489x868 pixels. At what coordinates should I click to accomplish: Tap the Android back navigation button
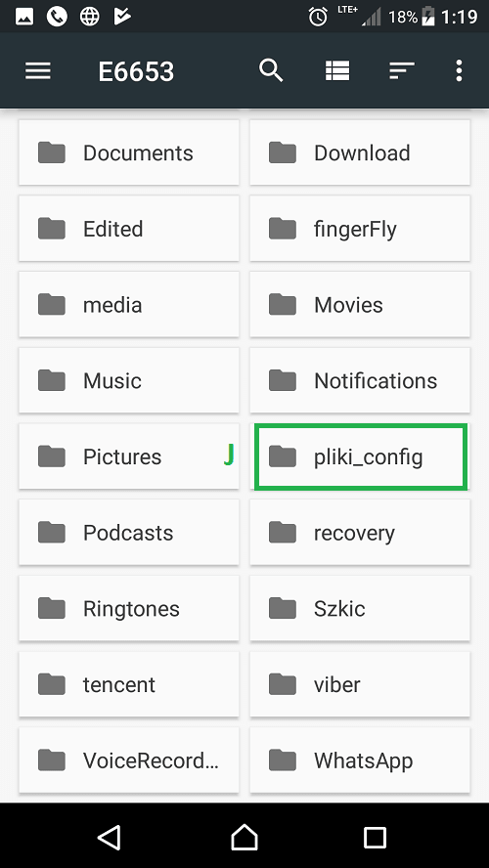click(x=110, y=837)
